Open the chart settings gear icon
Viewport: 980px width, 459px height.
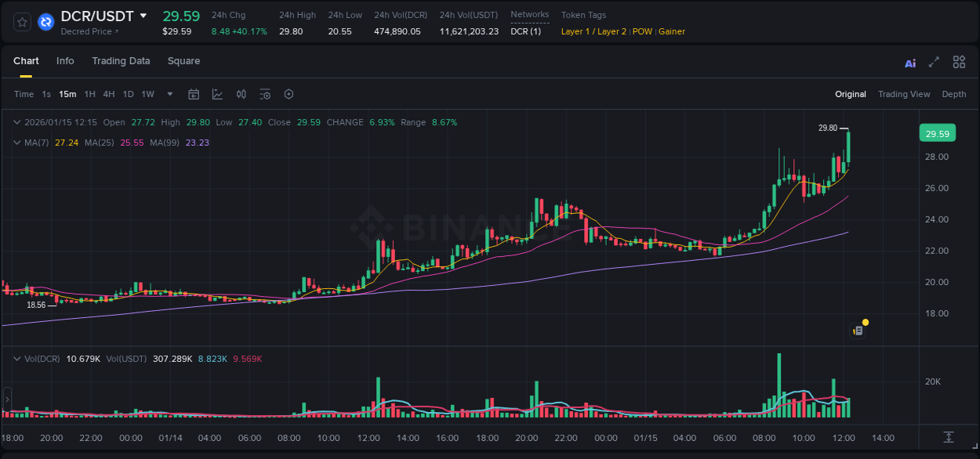[x=289, y=94]
